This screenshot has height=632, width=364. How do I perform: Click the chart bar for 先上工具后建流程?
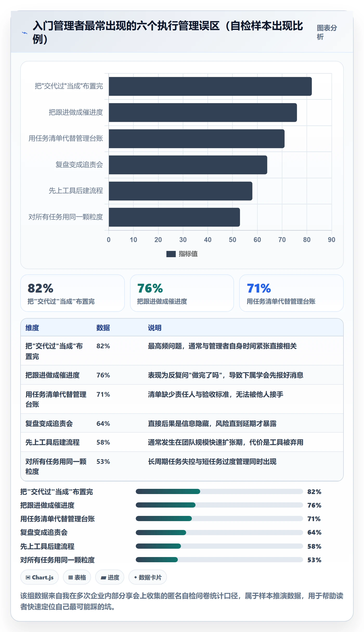click(x=180, y=191)
